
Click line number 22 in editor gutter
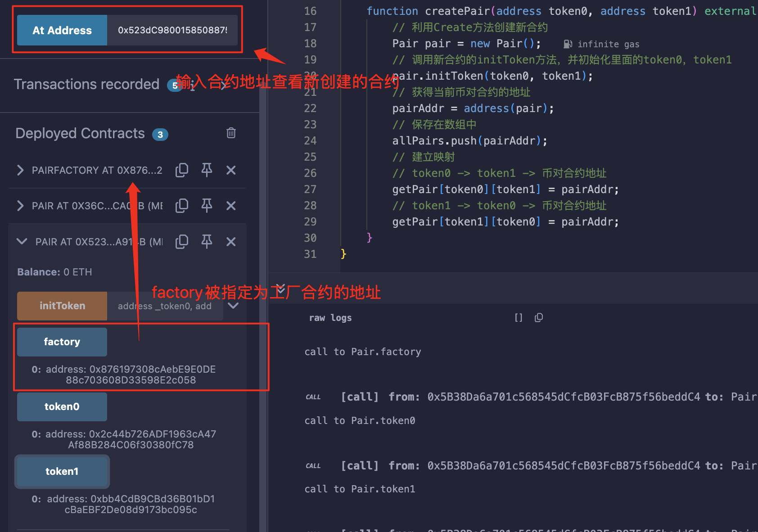tap(310, 108)
